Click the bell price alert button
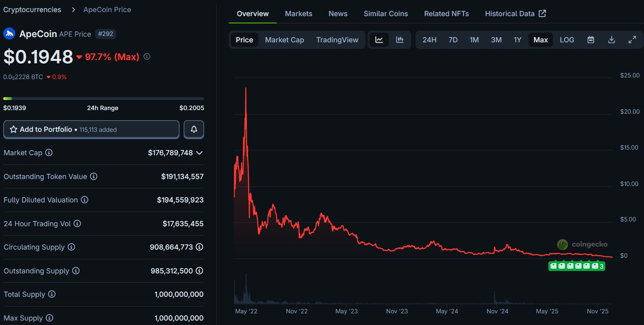The width and height of the screenshot is (644, 325). 194,129
